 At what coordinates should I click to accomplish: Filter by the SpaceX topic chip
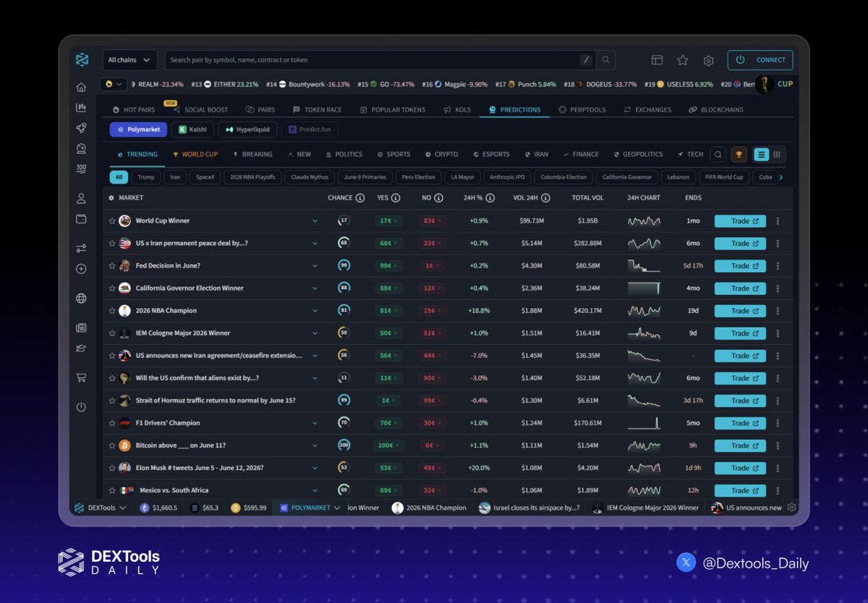coord(205,177)
